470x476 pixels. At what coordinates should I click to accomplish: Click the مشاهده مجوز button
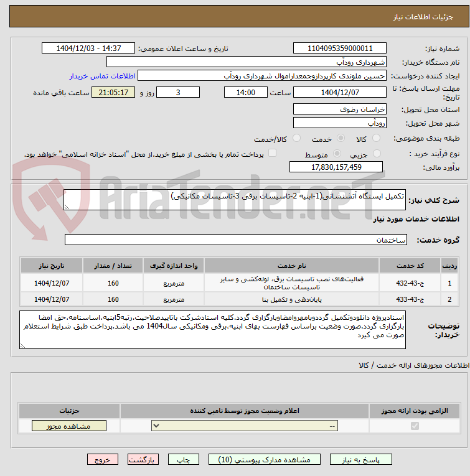click(69, 426)
